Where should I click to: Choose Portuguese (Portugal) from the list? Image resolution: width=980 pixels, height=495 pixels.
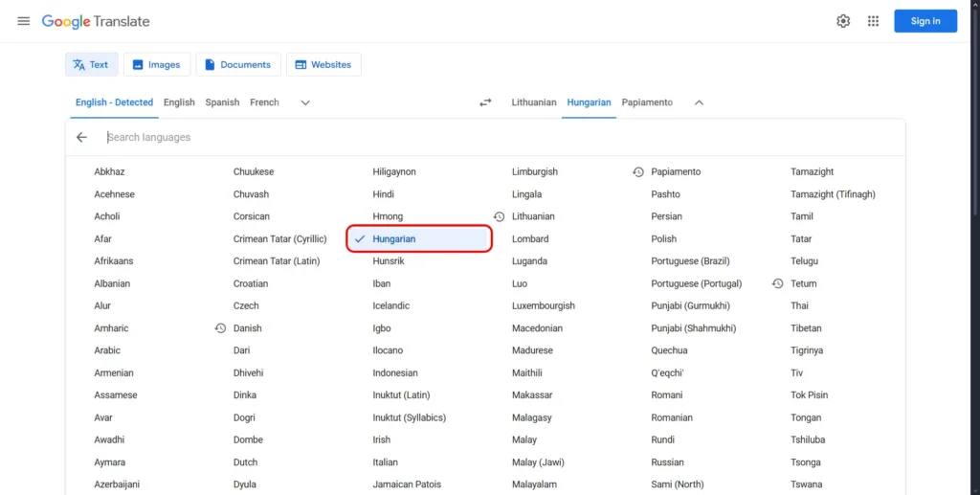click(697, 283)
